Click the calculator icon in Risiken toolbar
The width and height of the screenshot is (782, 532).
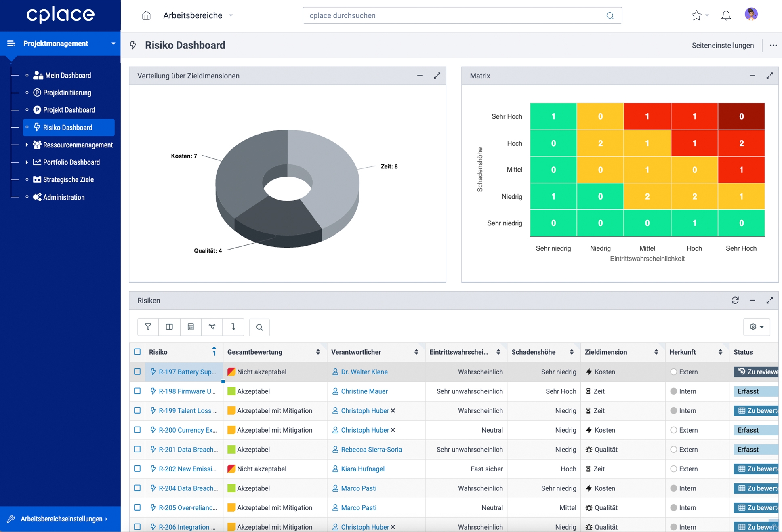[x=191, y=327]
